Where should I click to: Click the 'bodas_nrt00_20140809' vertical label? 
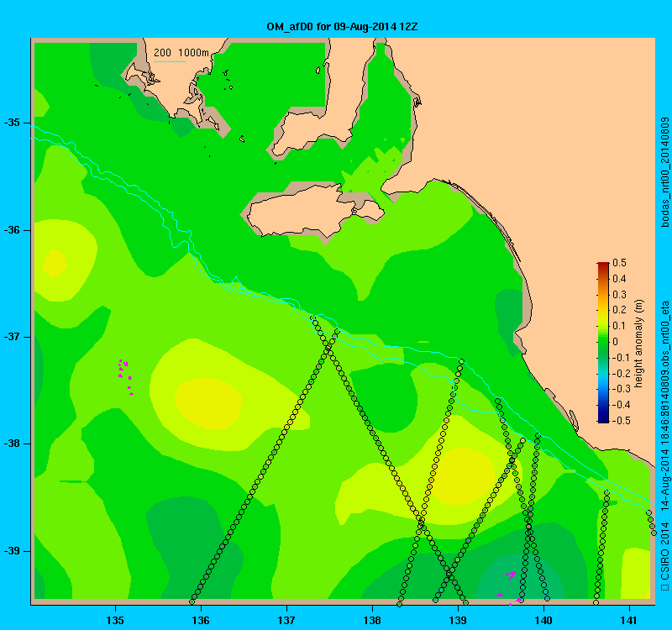coord(664,172)
